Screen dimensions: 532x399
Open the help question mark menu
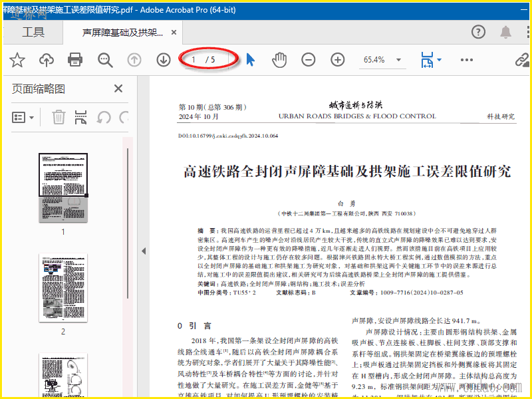tap(478, 32)
